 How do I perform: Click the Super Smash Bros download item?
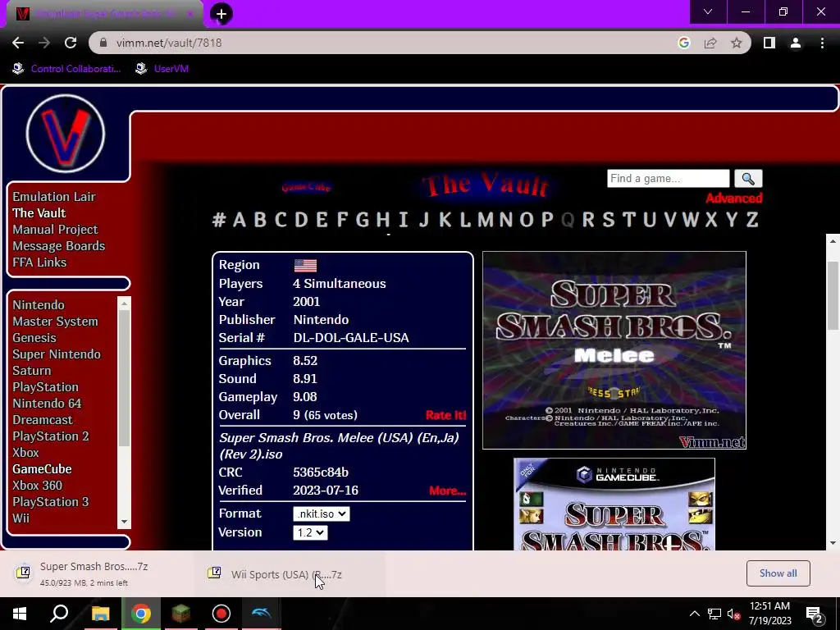(97, 573)
